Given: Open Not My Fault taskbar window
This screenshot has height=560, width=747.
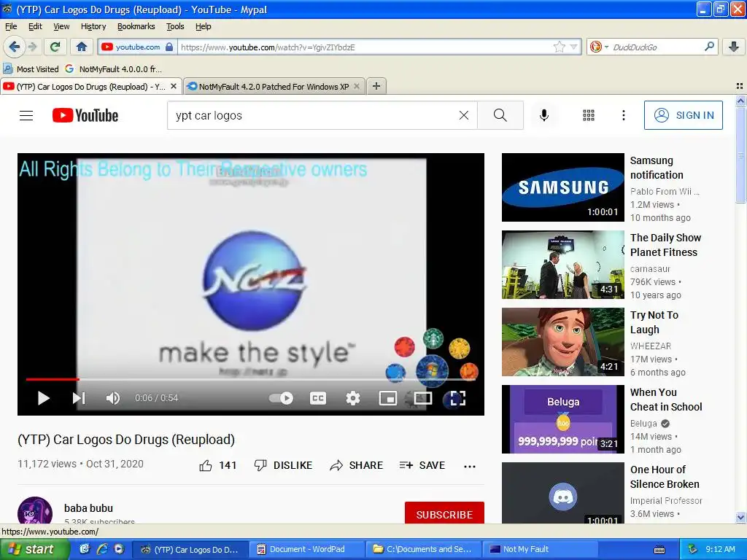Looking at the screenshot, I should tap(541, 549).
